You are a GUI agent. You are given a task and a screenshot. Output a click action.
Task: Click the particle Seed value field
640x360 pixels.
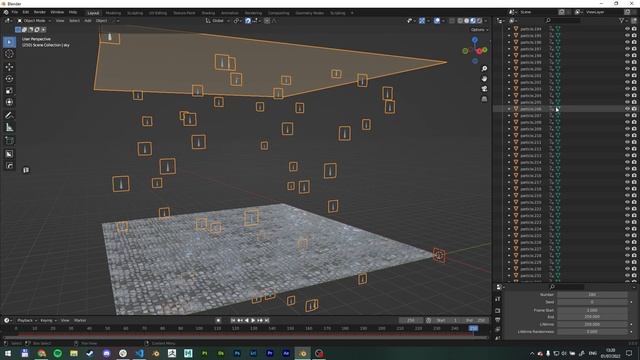tap(592, 302)
